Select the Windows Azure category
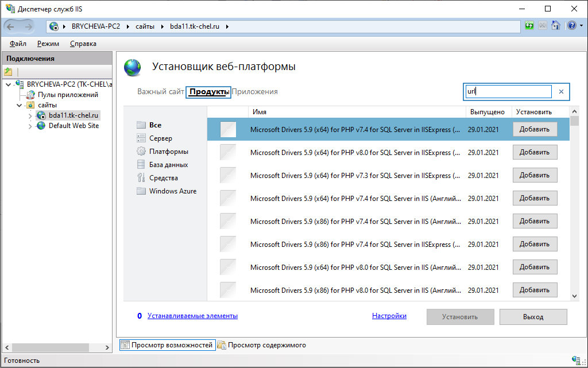Viewport: 588px width, 368px height. pos(172,191)
